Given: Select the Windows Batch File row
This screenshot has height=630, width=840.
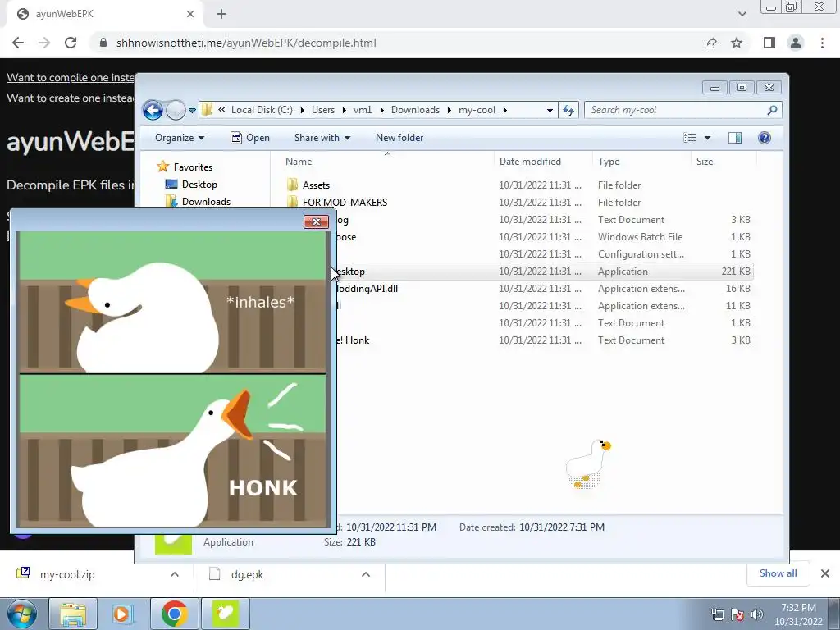Looking at the screenshot, I should pyautogui.click(x=541, y=237).
